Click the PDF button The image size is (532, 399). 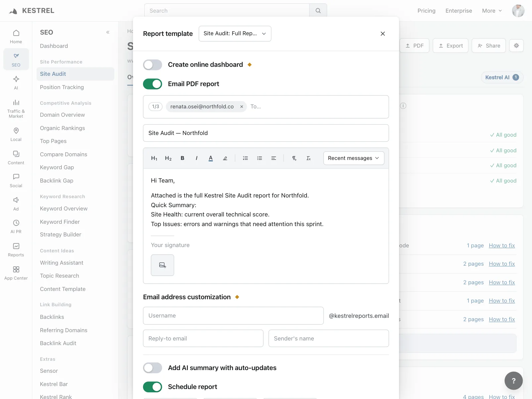[x=414, y=46]
